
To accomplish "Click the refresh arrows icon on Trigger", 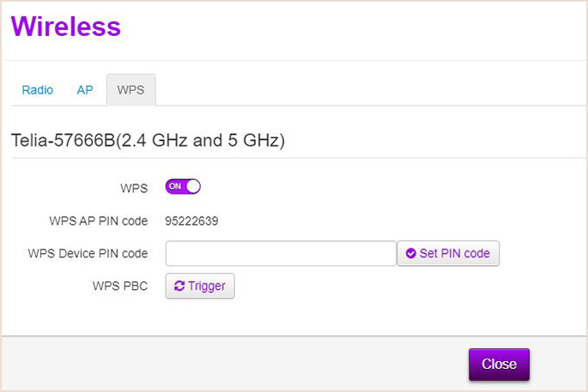I will (x=179, y=286).
